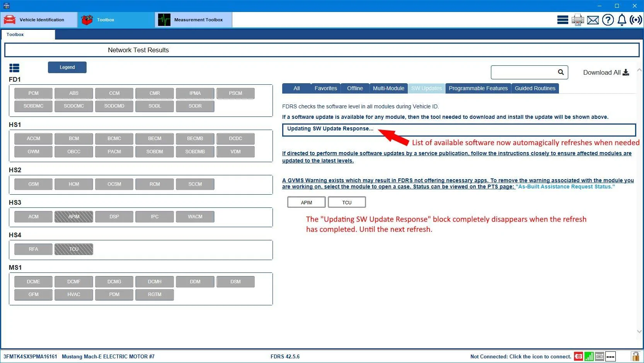Click the red car Vehicle Identification icon
This screenshot has width=644, height=363.
tap(10, 20)
